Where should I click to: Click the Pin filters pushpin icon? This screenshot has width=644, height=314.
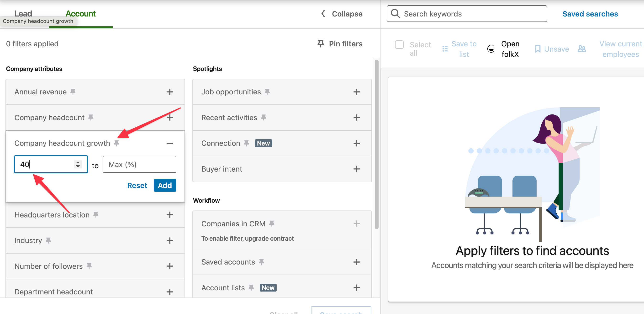pos(320,43)
